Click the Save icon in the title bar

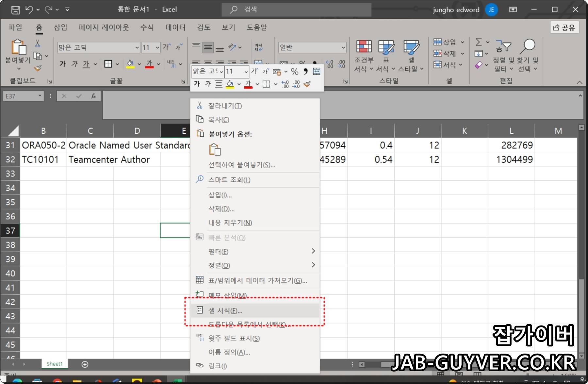15,10
